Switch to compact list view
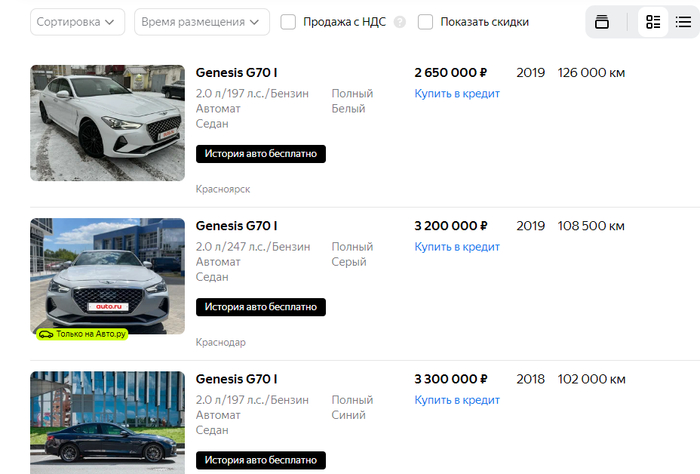Screen dimensions: 700x474 (683, 22)
